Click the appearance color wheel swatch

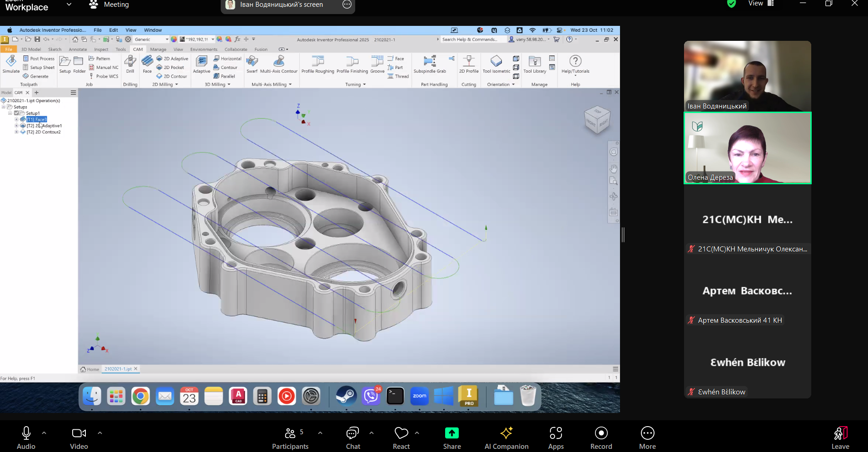(174, 39)
